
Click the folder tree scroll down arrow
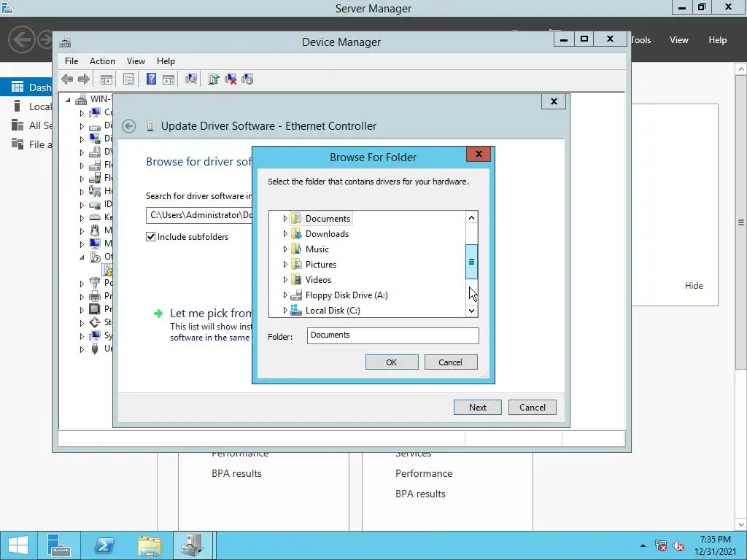pyautogui.click(x=471, y=311)
